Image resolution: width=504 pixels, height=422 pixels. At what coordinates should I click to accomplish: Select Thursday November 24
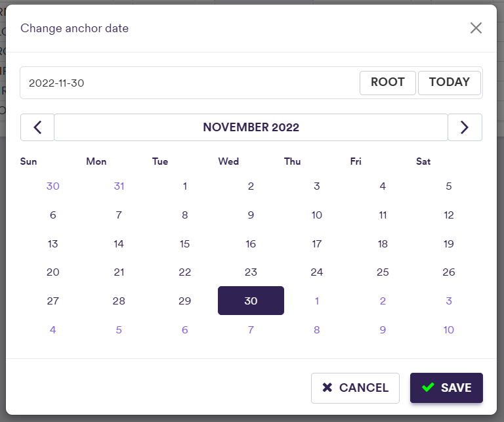(317, 272)
